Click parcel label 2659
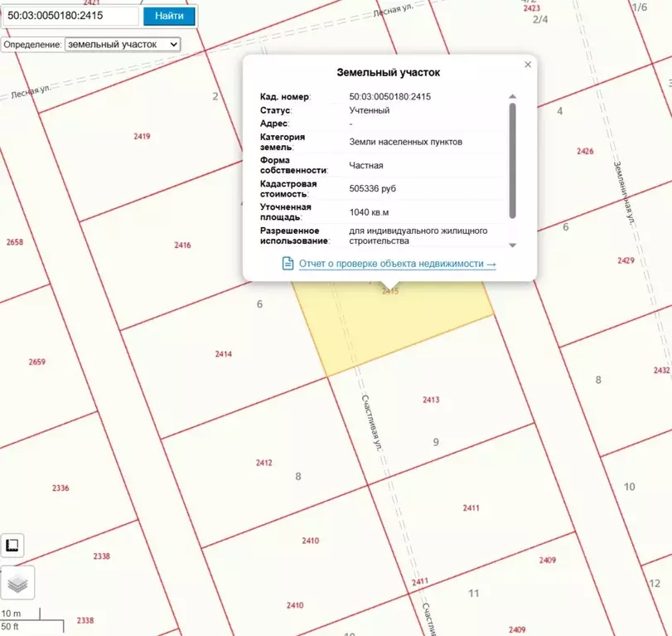This screenshot has width=672, height=636. click(x=36, y=362)
